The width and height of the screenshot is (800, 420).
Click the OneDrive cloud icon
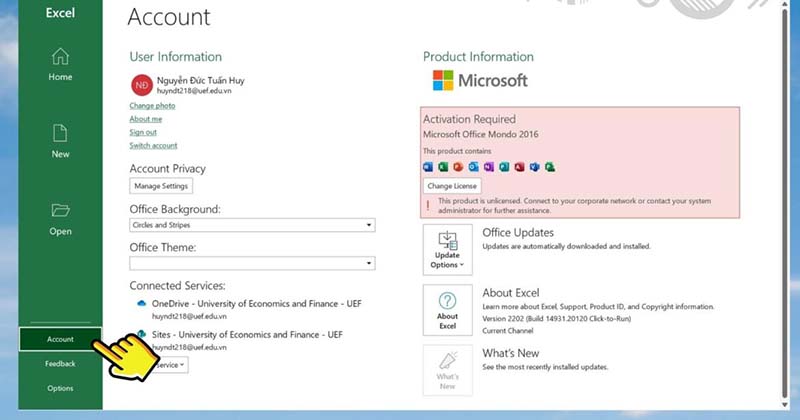[x=141, y=304]
